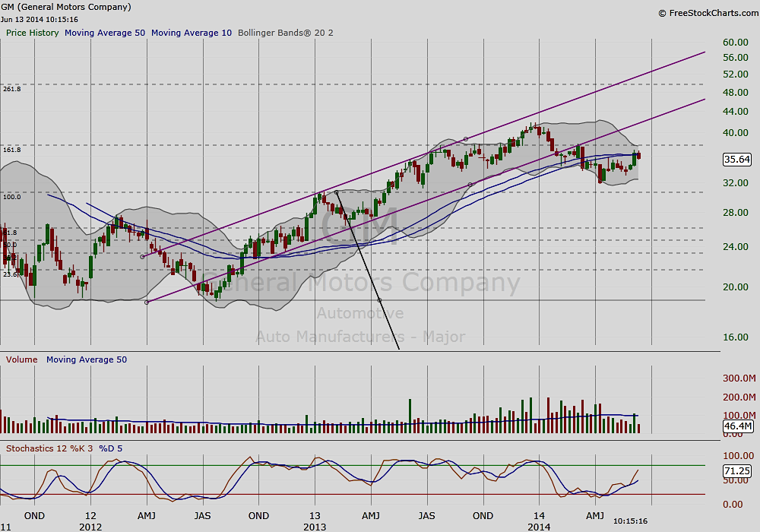760x532 pixels.
Task: Select the 48.00 price axis label
Action: [735, 92]
